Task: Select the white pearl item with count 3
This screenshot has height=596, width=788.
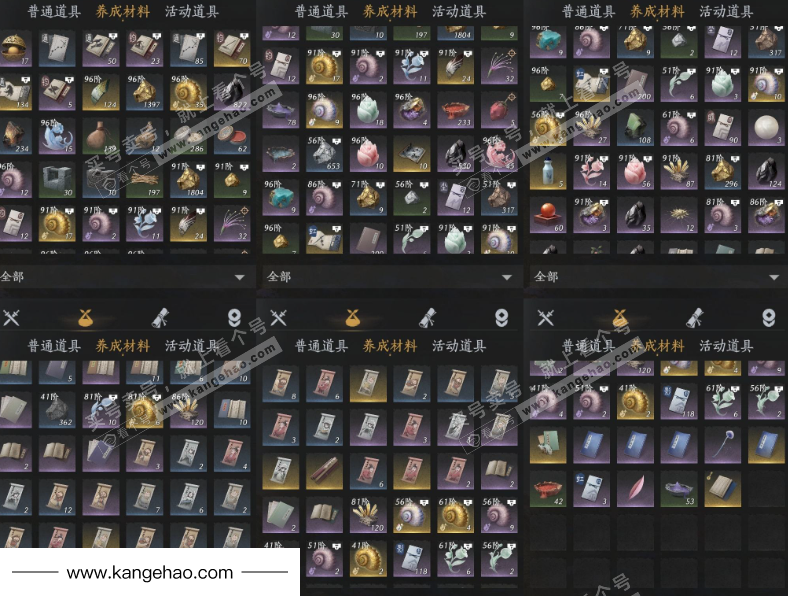Action: click(766, 128)
